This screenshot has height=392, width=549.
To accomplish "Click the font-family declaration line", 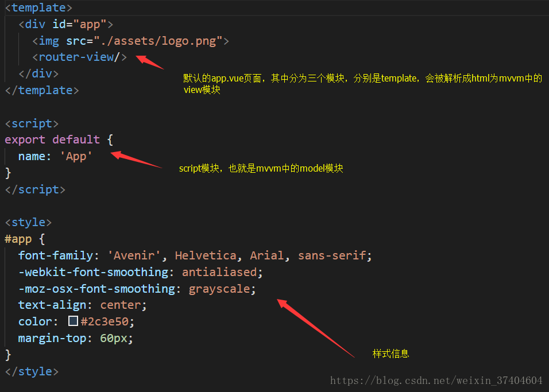I will (x=195, y=255).
